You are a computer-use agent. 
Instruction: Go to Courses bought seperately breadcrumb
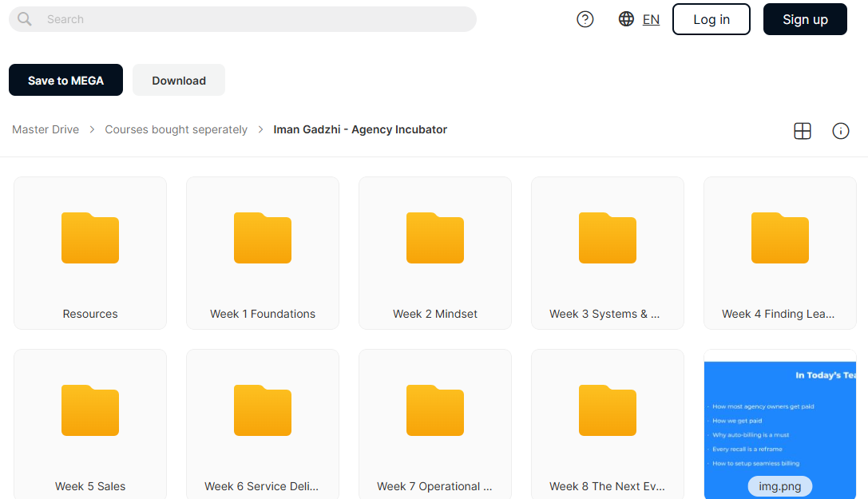tap(176, 129)
